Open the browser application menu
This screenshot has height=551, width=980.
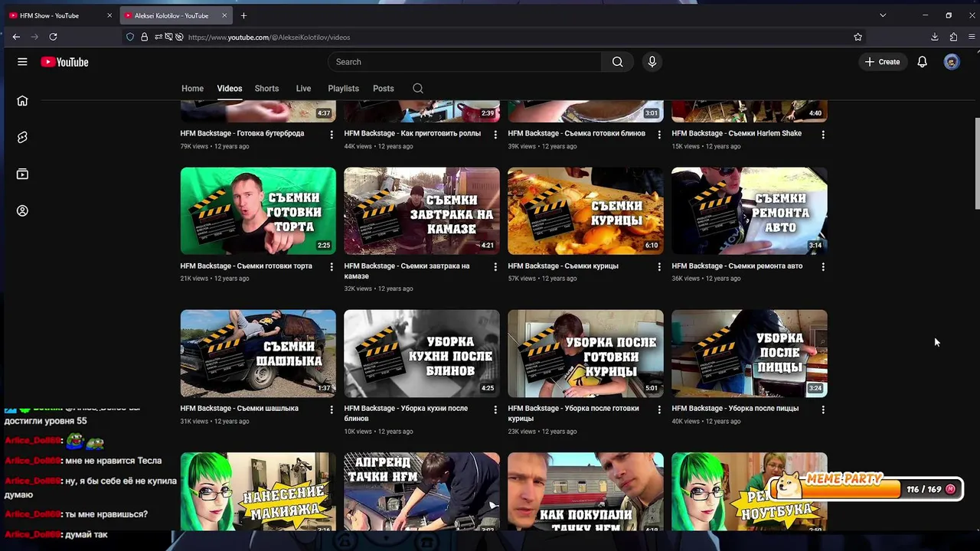pyautogui.click(x=972, y=37)
